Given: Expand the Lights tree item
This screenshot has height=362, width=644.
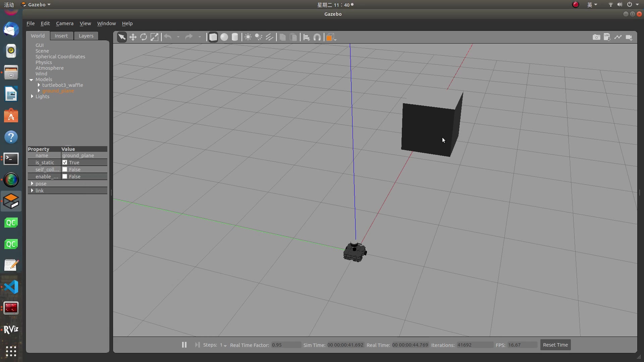Looking at the screenshot, I should (32, 97).
